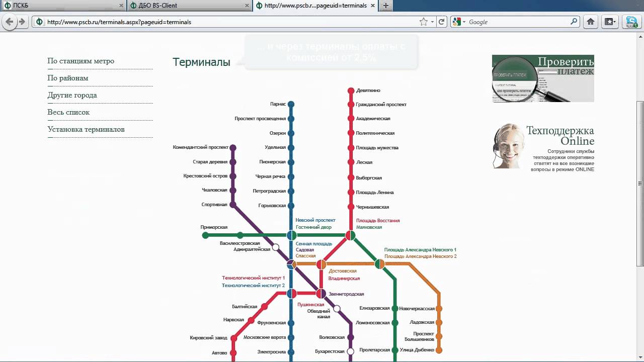
Task: Select the Адмиралтейская white station dot
Action: click(x=276, y=247)
